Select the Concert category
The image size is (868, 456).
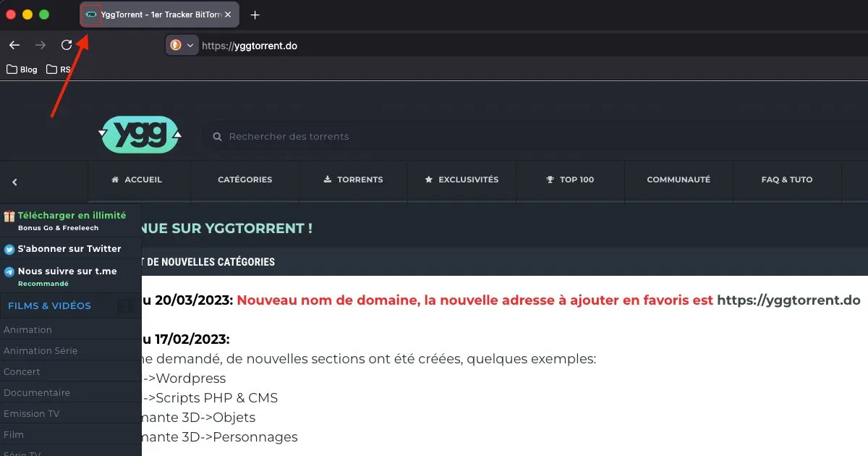(x=22, y=371)
